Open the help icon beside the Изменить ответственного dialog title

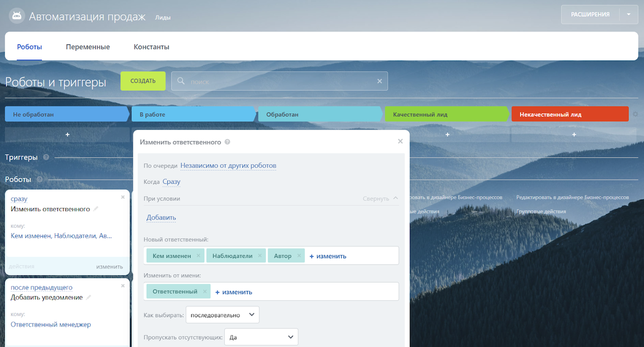point(228,142)
